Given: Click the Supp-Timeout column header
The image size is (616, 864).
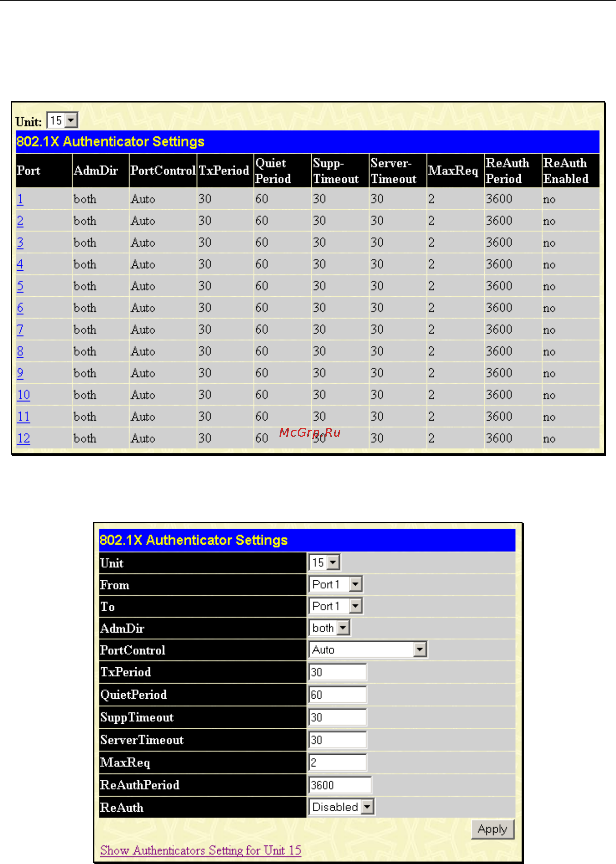Looking at the screenshot, I should click(340, 170).
